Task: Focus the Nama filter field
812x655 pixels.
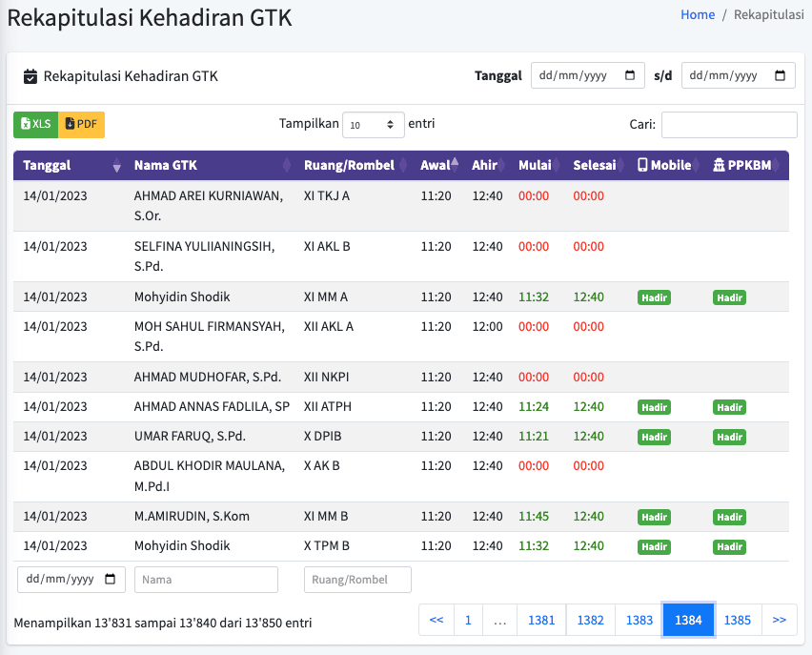Action: pos(206,580)
